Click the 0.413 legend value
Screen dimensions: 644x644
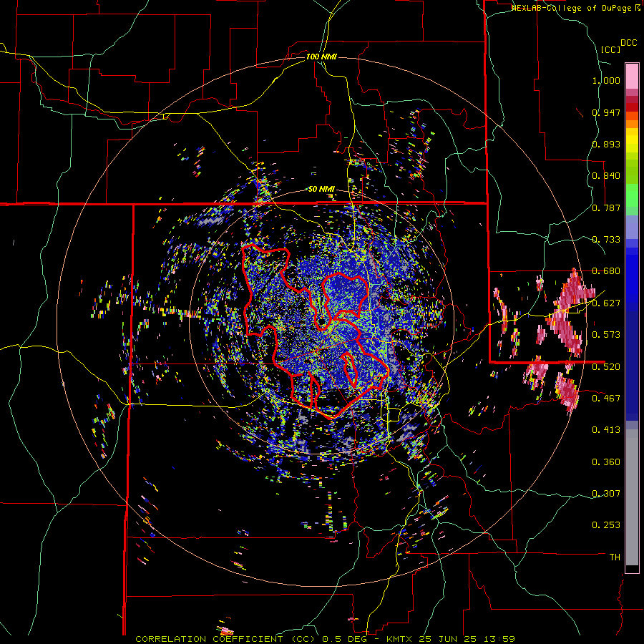pyautogui.click(x=606, y=430)
